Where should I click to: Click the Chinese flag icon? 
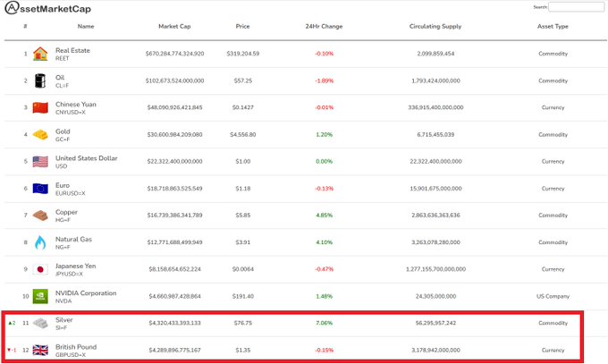(40, 108)
